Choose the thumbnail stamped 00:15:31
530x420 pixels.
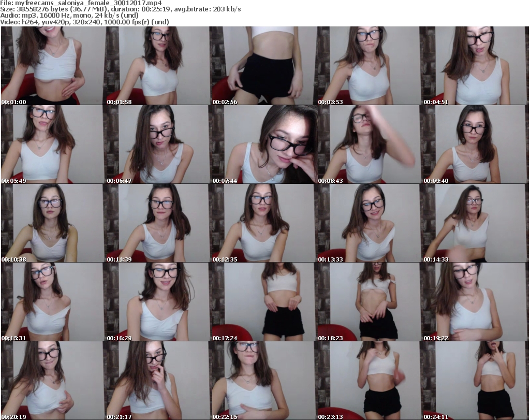coord(53,302)
